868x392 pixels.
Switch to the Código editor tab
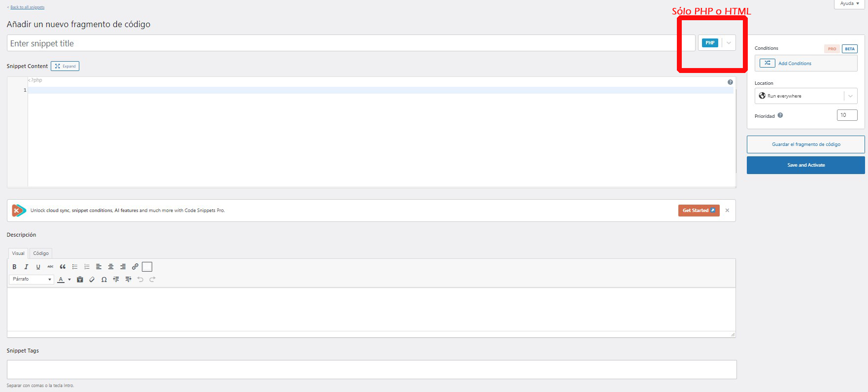click(x=41, y=253)
